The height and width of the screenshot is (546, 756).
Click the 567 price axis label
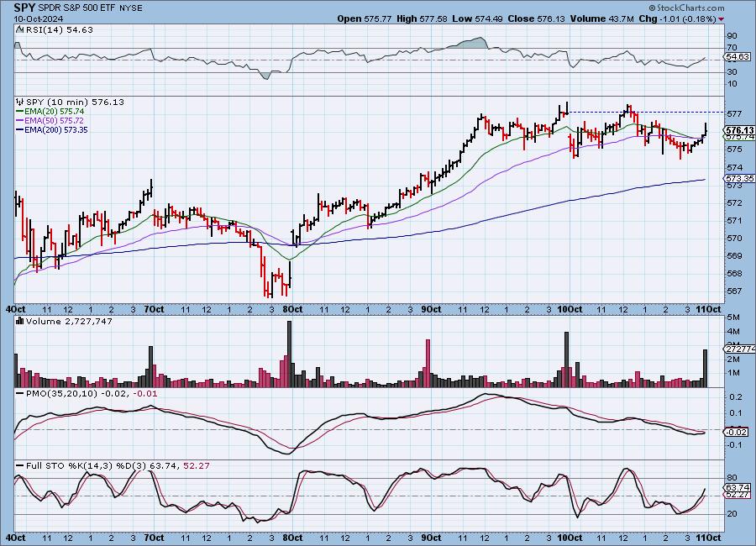(734, 291)
